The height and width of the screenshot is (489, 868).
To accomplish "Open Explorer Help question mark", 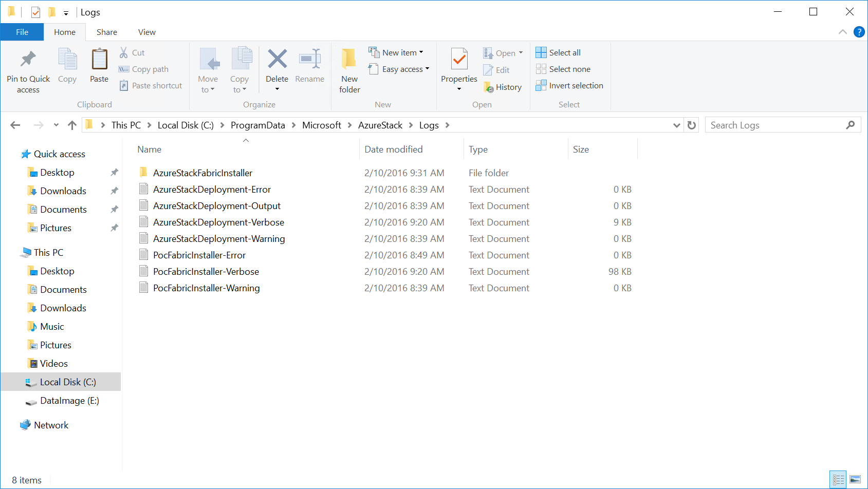I will (x=859, y=32).
